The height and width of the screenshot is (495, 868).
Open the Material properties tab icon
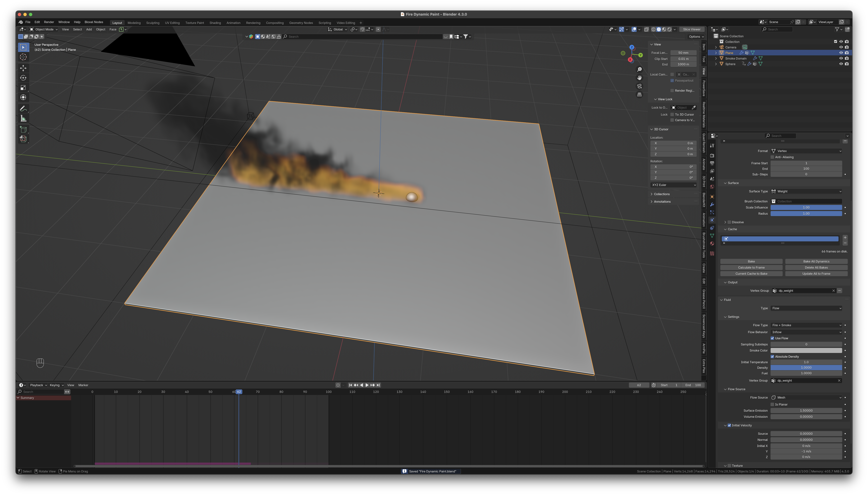point(712,243)
